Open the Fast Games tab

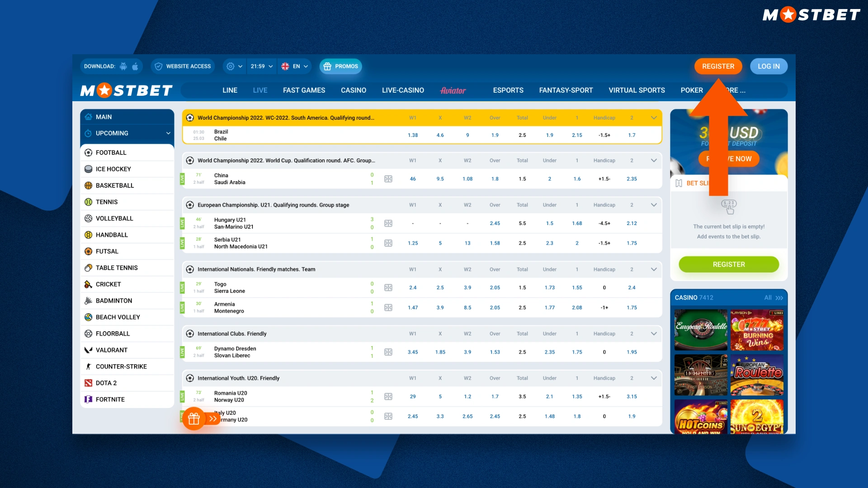coord(304,90)
